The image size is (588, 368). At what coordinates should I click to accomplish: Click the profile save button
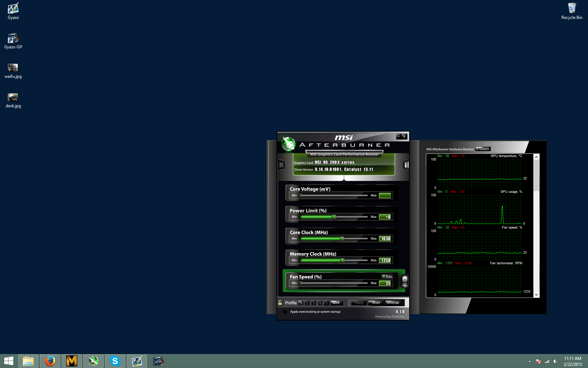click(336, 303)
